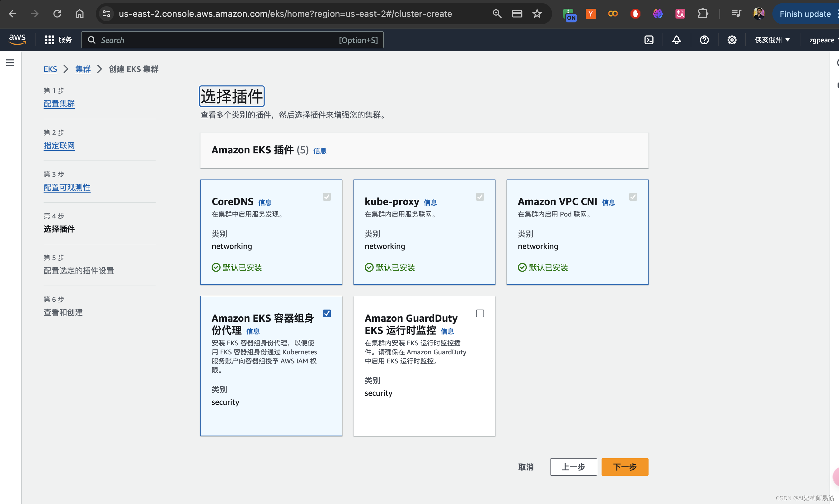Screen dimensions: 839x504
Task: Click the 上一步 previous button
Action: click(x=573, y=467)
